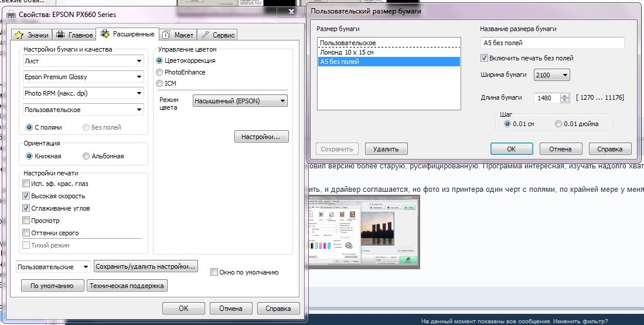Select the Расширенные tab
The height and width of the screenshot is (325, 644).
[128, 34]
